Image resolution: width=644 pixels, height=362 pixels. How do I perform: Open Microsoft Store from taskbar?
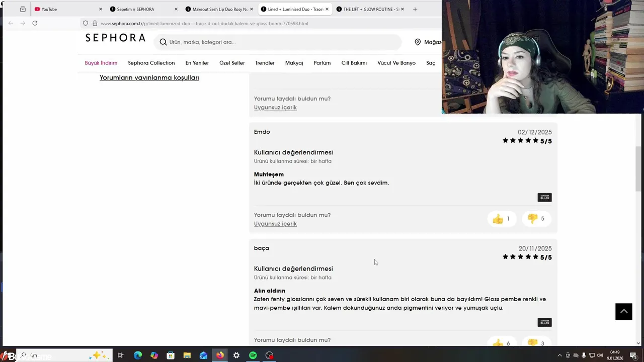(x=171, y=355)
